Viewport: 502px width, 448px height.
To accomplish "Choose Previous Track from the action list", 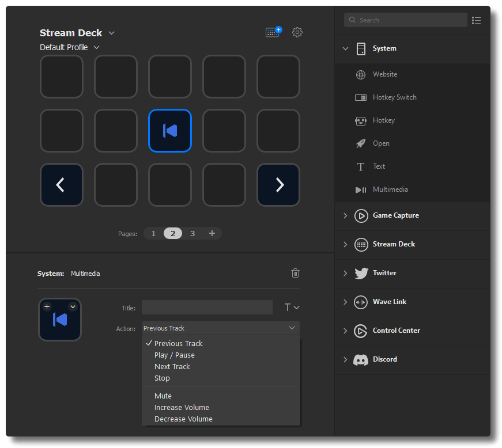I will 221,343.
